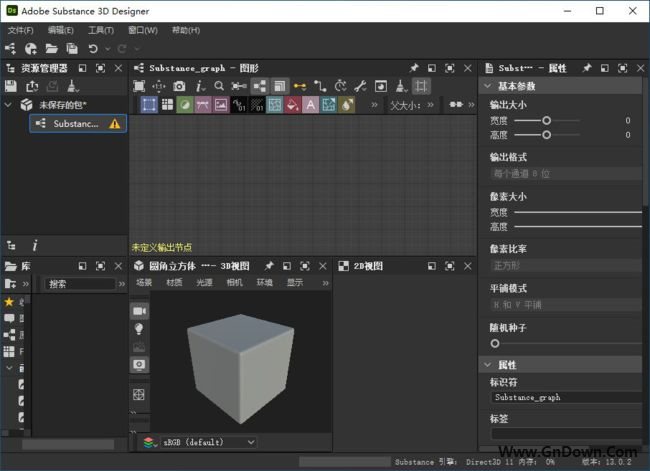Image resolution: width=650 pixels, height=471 pixels.
Task: Click the save disk icon in the 资源管理器 toolbar
Action: [11, 86]
